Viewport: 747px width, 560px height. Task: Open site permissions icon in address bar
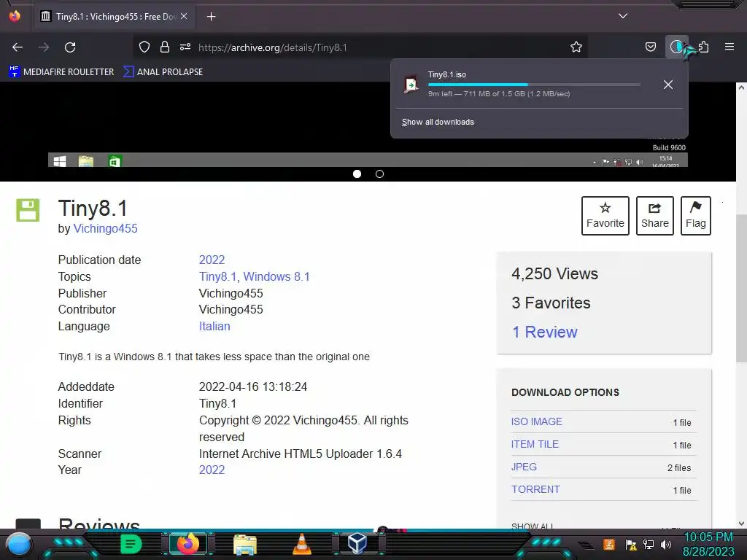pos(185,47)
